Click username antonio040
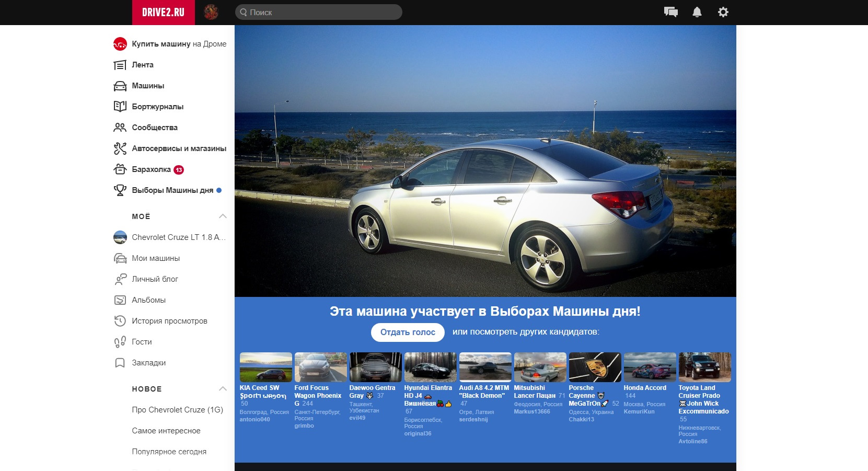This screenshot has height=471, width=868. (254, 419)
